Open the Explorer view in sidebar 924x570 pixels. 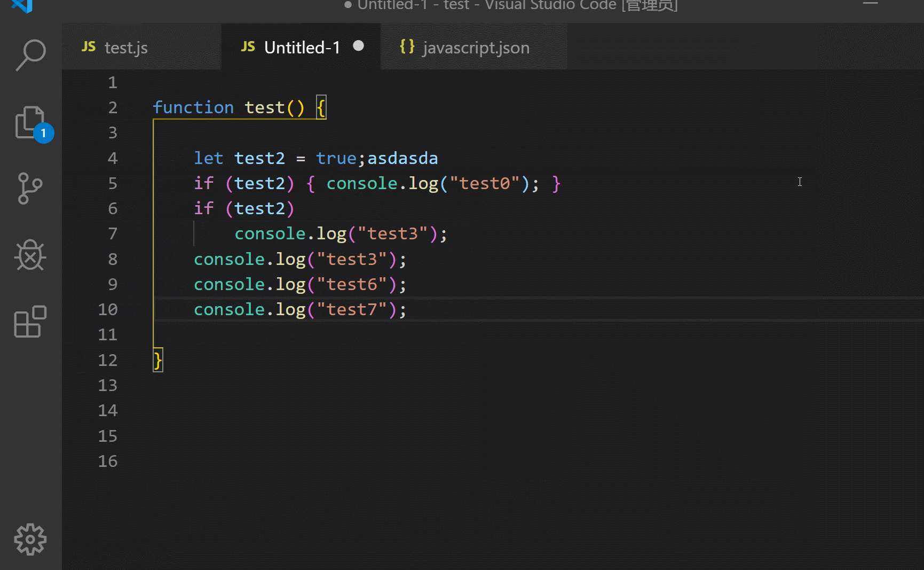tap(30, 123)
